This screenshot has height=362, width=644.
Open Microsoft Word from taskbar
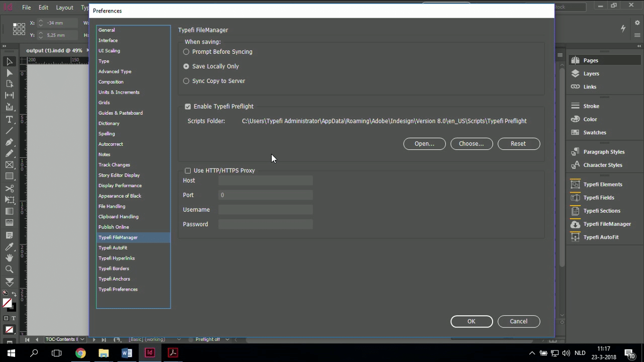pos(126,353)
